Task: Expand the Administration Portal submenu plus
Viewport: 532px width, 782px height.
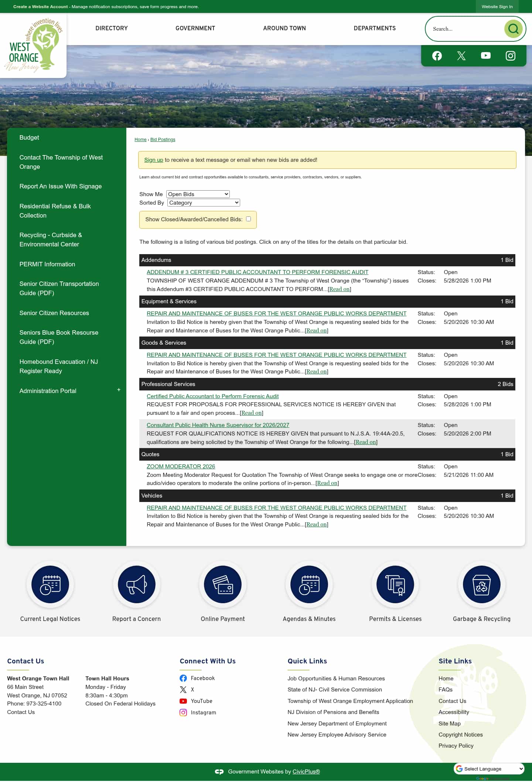Action: point(119,390)
